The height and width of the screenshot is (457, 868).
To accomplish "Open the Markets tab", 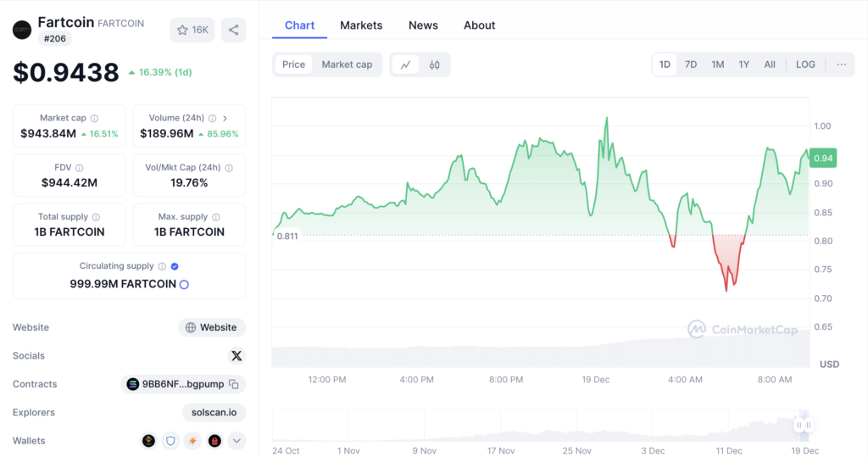I will [361, 25].
